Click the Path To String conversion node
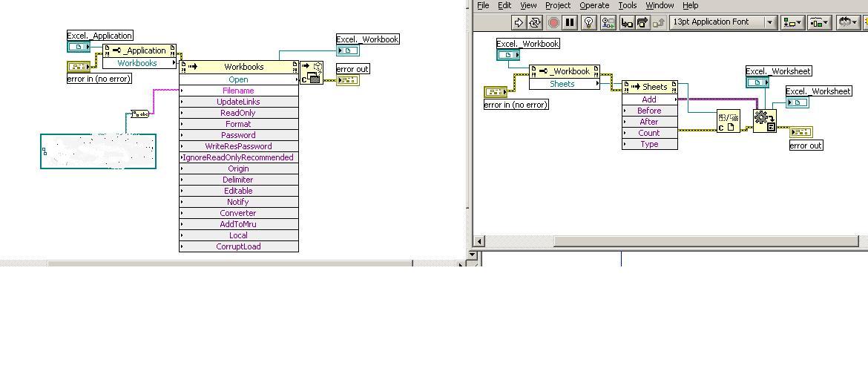The height and width of the screenshot is (380, 868). coord(140,114)
